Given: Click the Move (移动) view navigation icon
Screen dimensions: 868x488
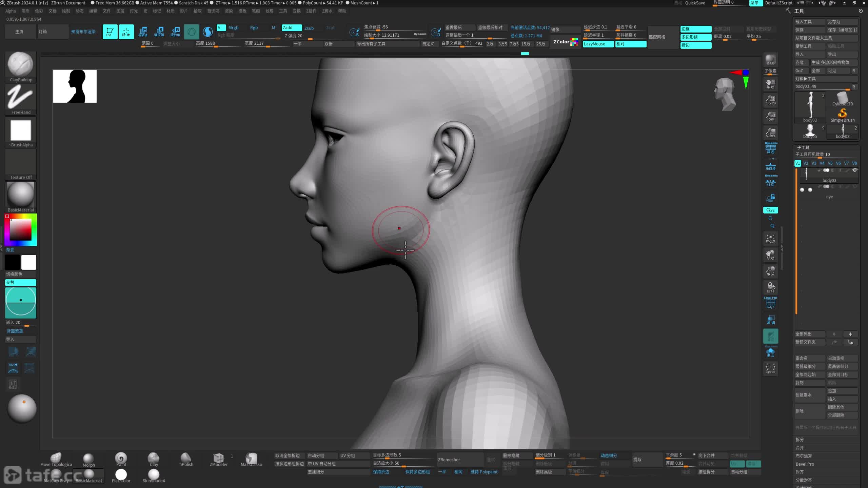Looking at the screenshot, I should click(770, 255).
